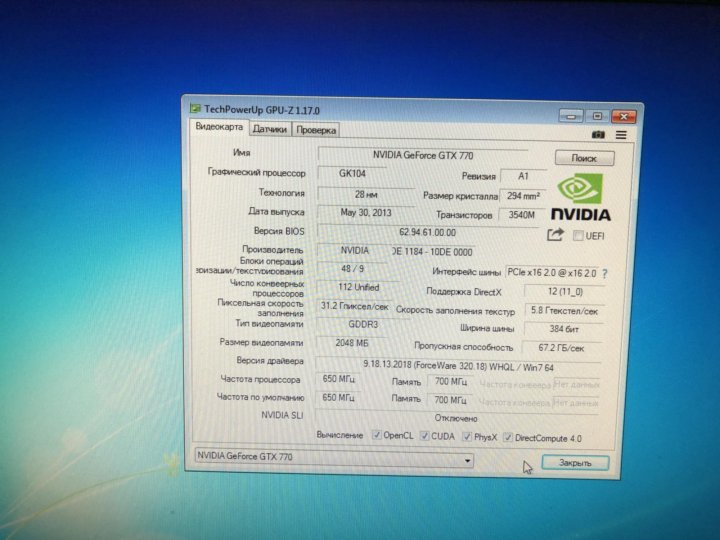Select the Видеокарта tab
720x540 pixels.
click(219, 127)
